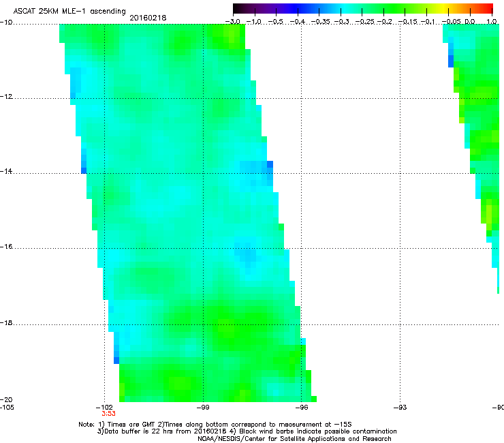This screenshot has width=504, height=443.
Task: Click the -16 latitude axis label
Action: [6, 247]
